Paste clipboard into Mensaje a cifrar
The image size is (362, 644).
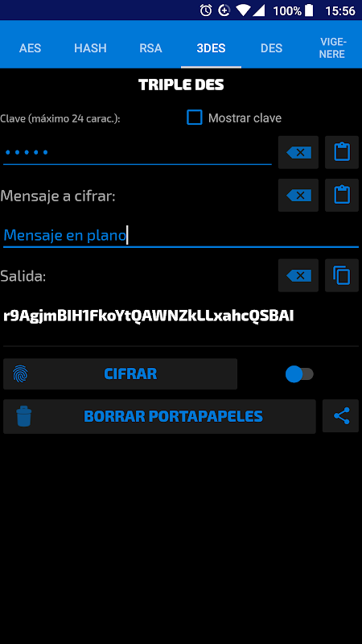click(x=342, y=195)
